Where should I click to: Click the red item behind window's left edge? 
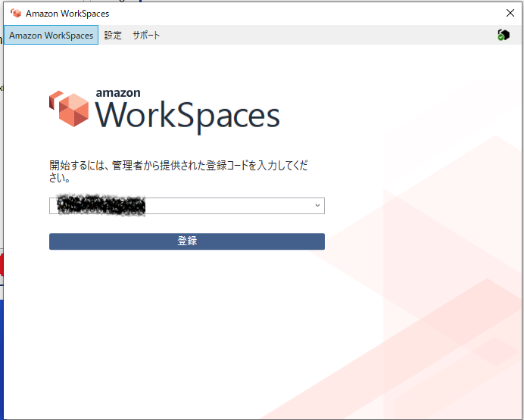coord(2,265)
